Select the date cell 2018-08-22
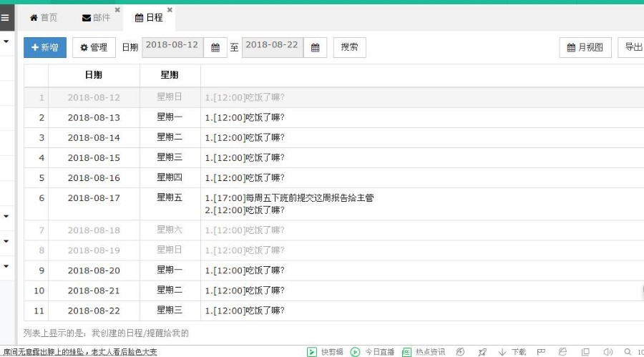This screenshot has width=644, height=357. [x=94, y=311]
